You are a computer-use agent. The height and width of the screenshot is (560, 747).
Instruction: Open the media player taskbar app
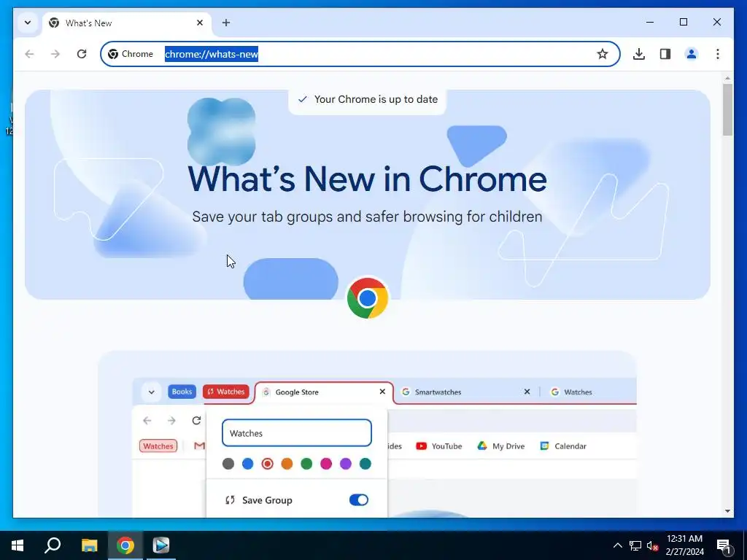coord(161,545)
